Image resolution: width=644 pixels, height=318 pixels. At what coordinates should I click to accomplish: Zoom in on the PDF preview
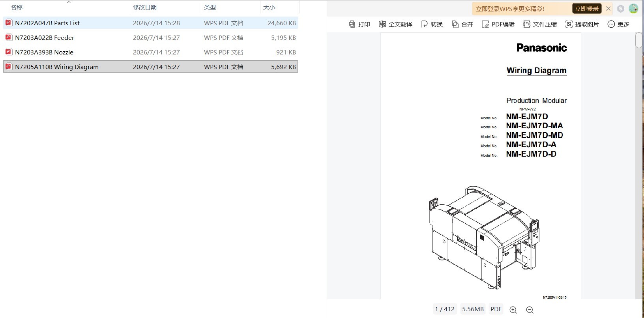513,310
